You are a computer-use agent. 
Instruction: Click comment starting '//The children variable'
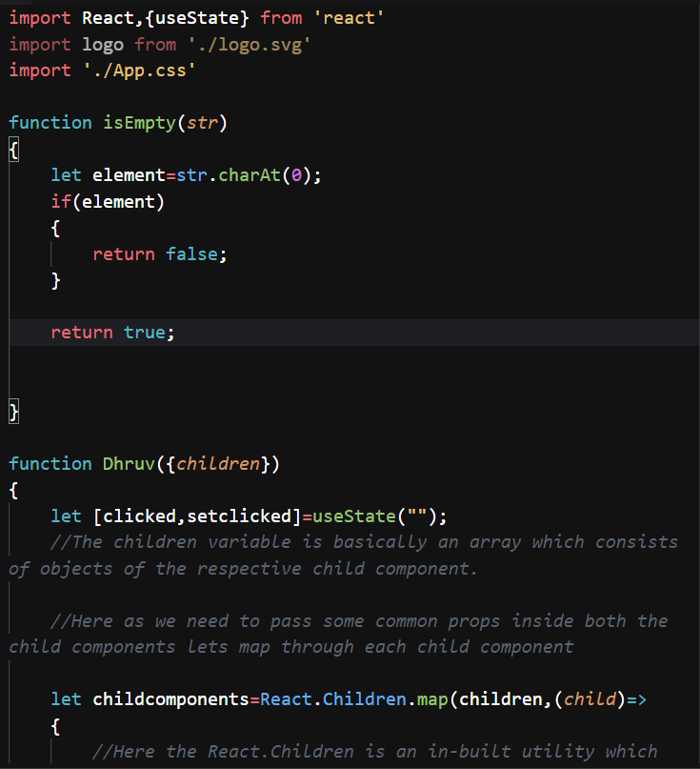343,556
